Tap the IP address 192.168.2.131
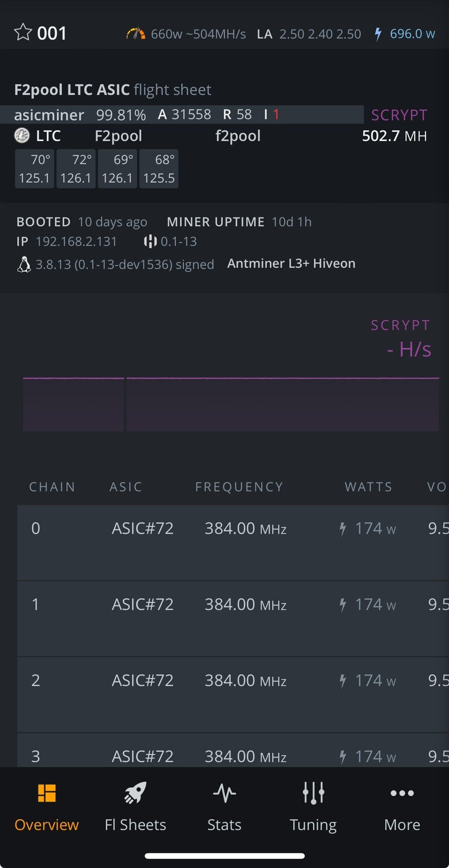This screenshot has width=449, height=868. 76,241
